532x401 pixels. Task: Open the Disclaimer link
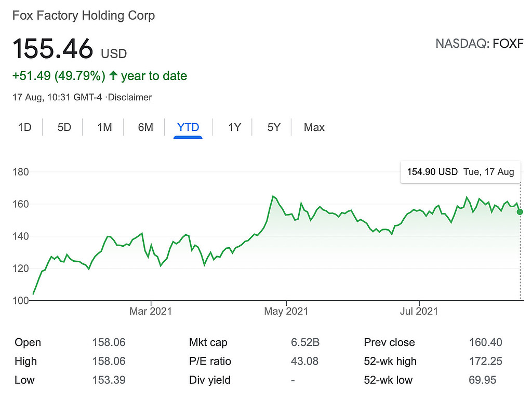click(129, 97)
